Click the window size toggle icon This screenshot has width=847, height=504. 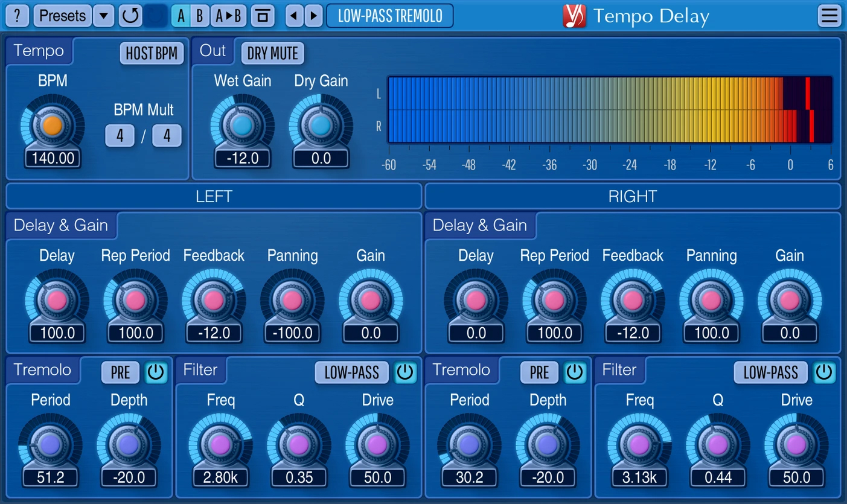coord(262,16)
